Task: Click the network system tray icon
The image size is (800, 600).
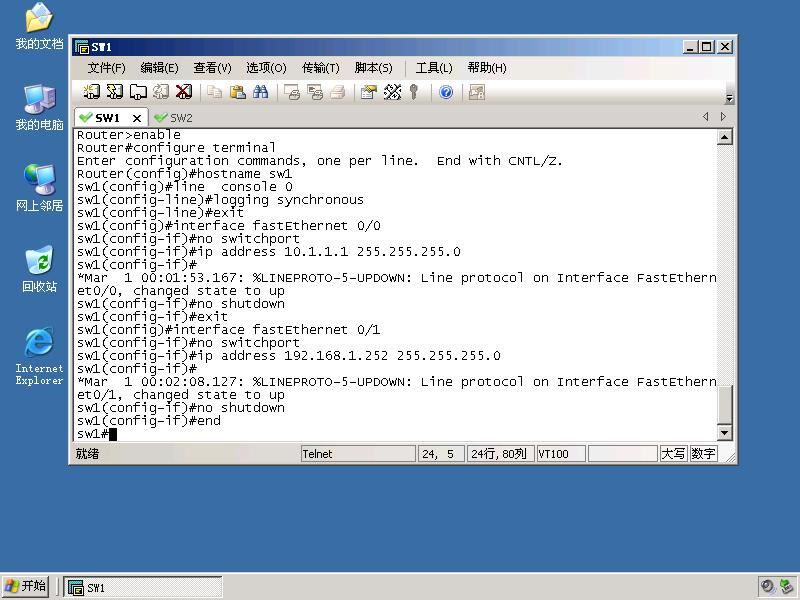Action: click(x=786, y=586)
